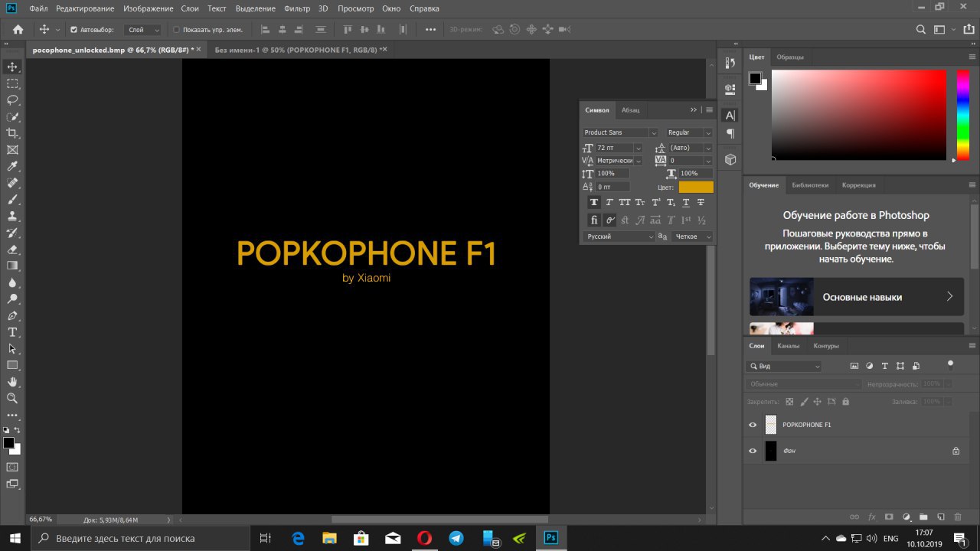The image size is (980, 551).
Task: Select the Move tool in the toolbox
Action: pyautogui.click(x=12, y=67)
